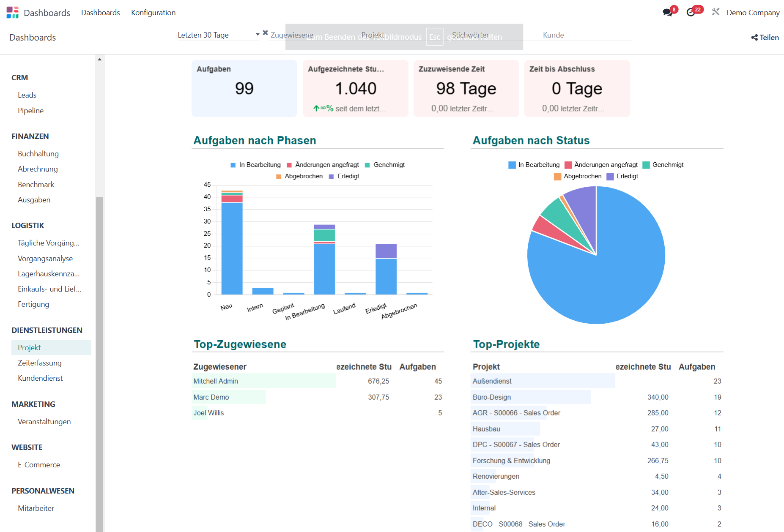Screen dimensions: 784x532
Task: Clear the date filter using the X icon
Action: click(265, 32)
